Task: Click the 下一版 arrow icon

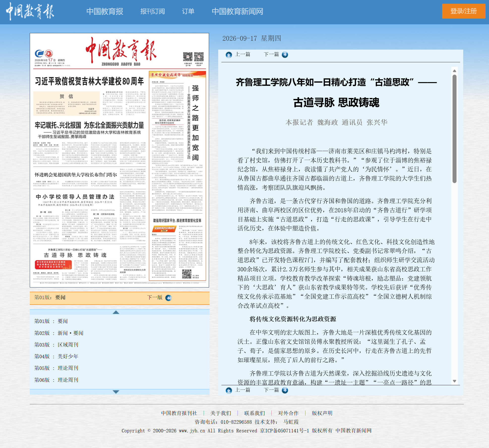Action: coord(168,298)
